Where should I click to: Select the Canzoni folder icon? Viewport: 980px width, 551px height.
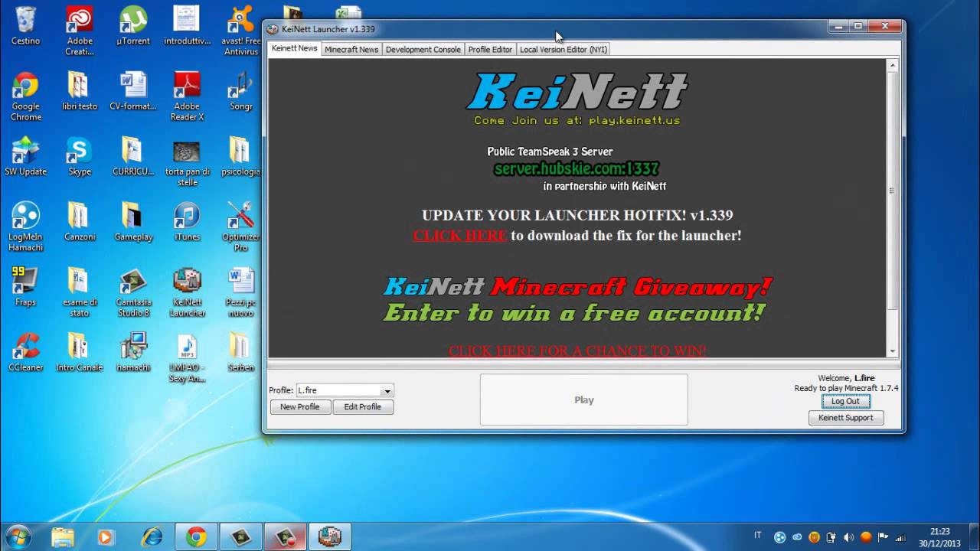tap(80, 221)
